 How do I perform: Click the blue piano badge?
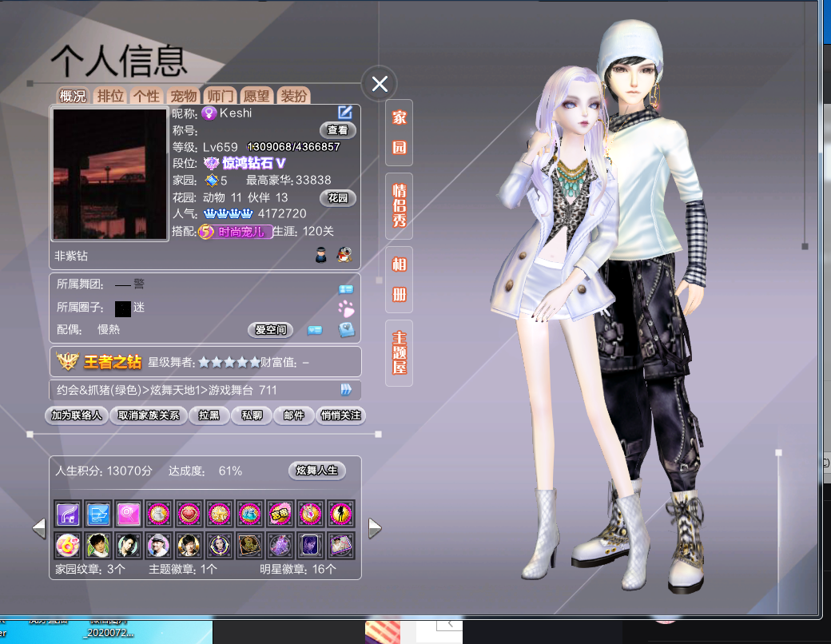[x=98, y=514]
